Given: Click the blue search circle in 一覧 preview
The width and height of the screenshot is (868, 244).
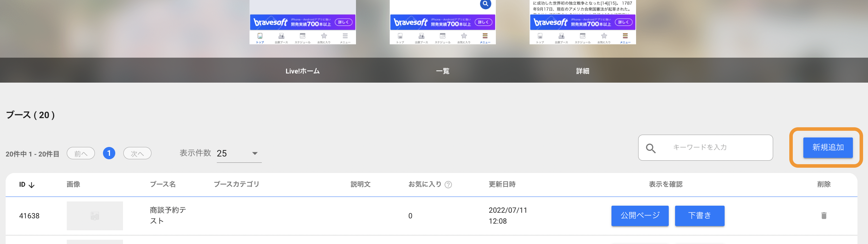Looking at the screenshot, I should tap(485, 4).
